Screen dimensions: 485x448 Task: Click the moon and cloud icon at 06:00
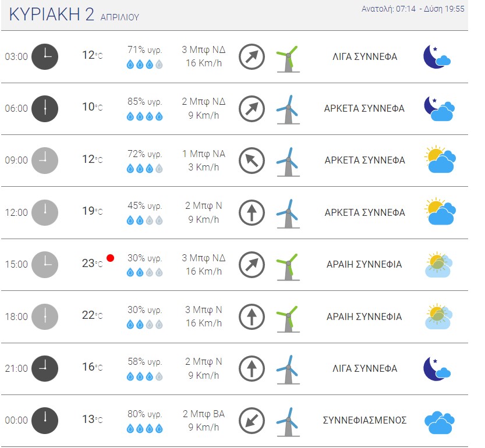click(439, 109)
